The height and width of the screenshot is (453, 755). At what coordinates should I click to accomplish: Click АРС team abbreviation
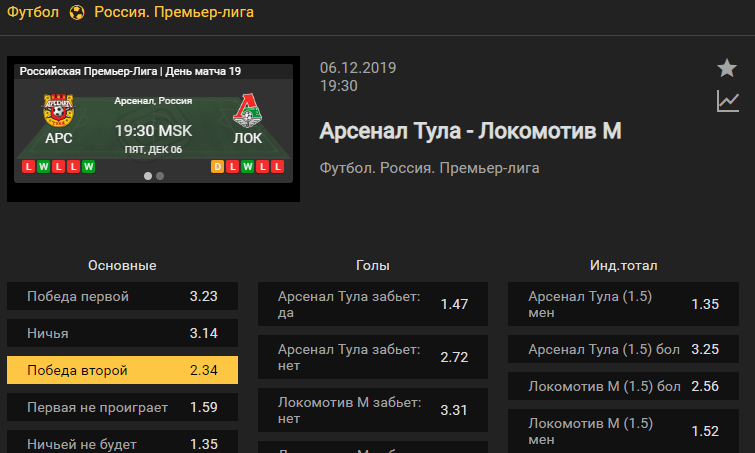pyautogui.click(x=59, y=138)
